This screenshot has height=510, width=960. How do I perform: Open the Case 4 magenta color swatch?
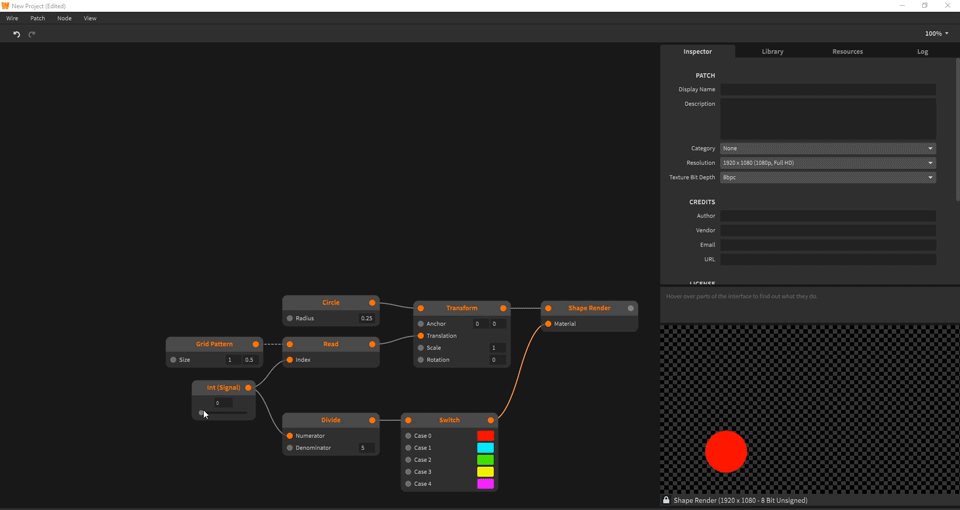pos(486,484)
